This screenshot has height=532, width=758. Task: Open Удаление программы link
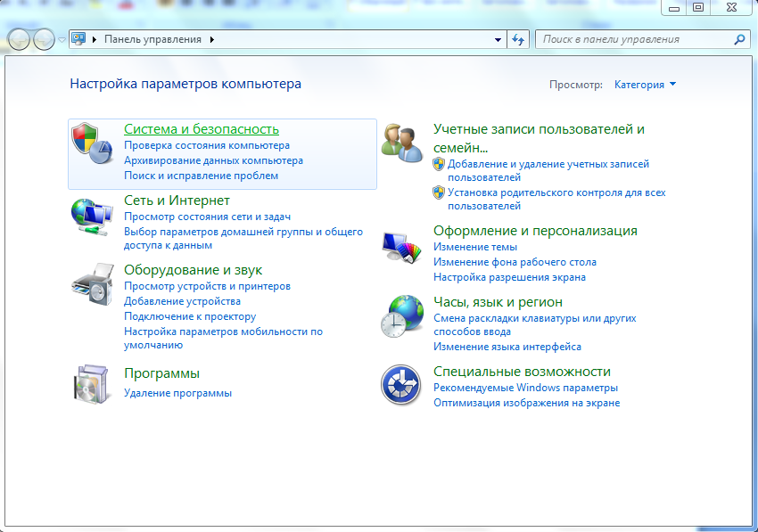coord(177,393)
